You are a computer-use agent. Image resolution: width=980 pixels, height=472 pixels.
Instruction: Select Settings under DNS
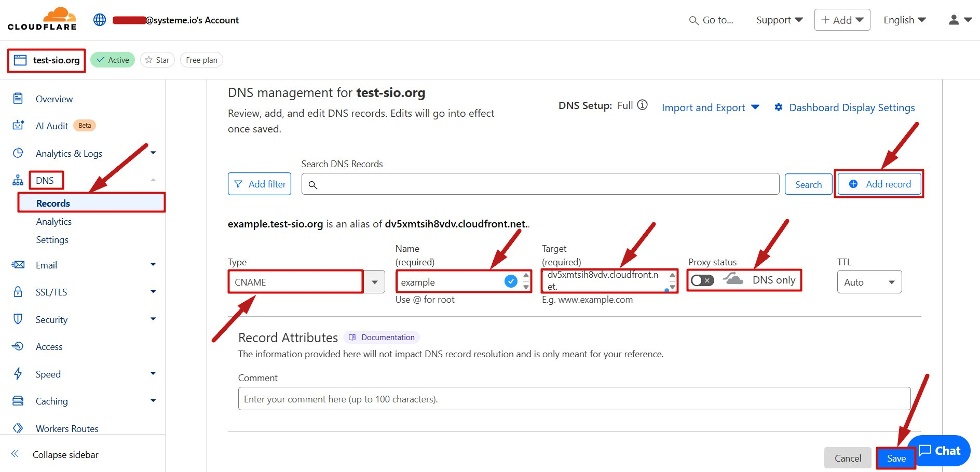(x=52, y=239)
